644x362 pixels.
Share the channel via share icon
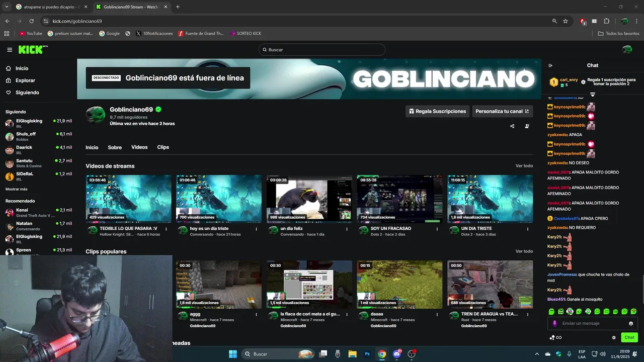tap(512, 126)
